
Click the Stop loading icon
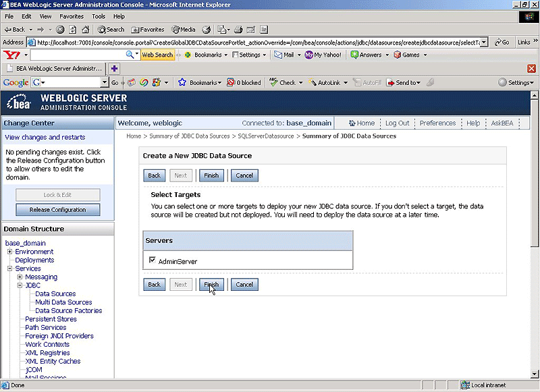coord(60,30)
